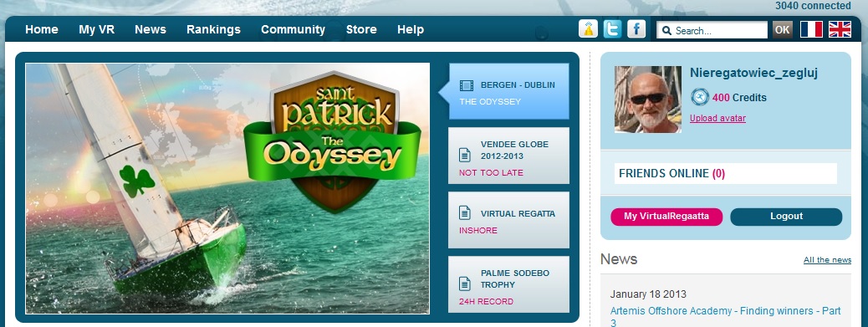Click the document icon beside Vendee Globe

click(465, 155)
